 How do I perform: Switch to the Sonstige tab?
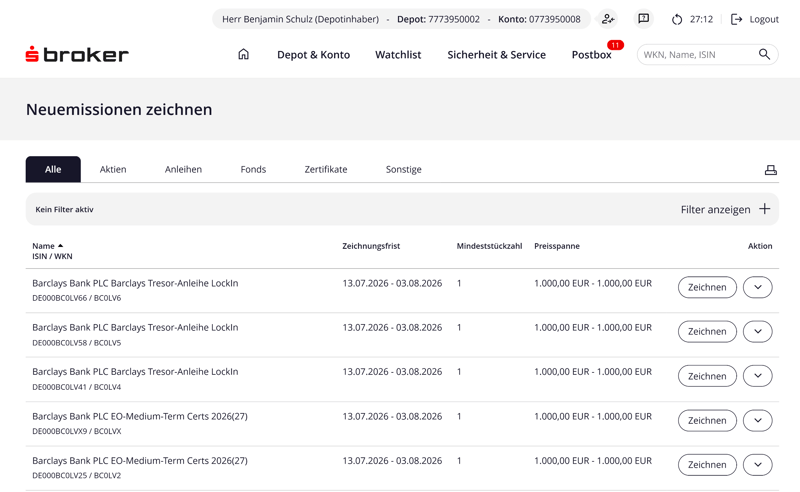coord(404,169)
